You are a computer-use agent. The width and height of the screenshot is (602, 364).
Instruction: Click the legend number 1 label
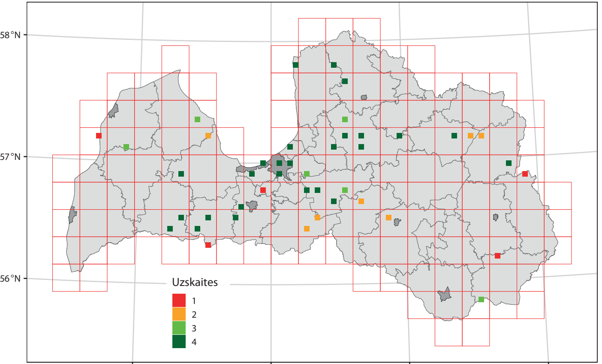coord(194,301)
